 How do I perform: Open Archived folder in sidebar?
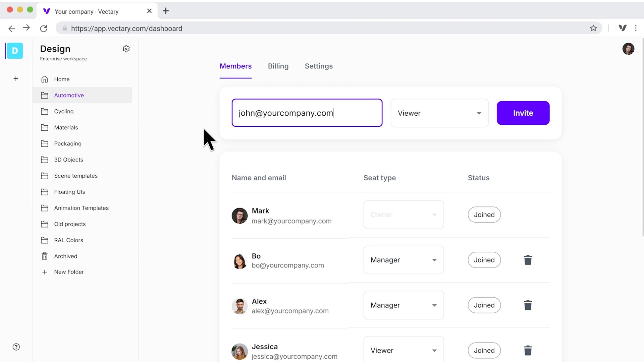click(x=66, y=256)
